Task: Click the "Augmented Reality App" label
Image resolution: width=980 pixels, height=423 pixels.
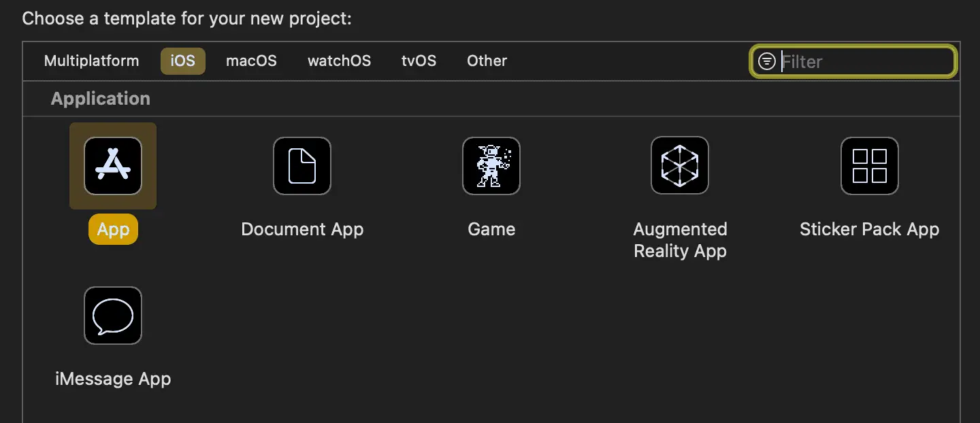Action: [x=680, y=240]
